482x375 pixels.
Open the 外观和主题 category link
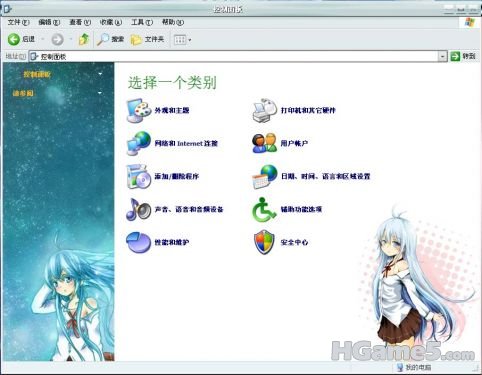coord(172,110)
